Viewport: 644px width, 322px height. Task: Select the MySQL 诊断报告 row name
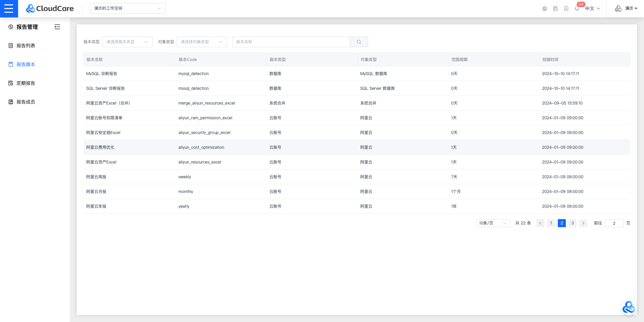(102, 74)
